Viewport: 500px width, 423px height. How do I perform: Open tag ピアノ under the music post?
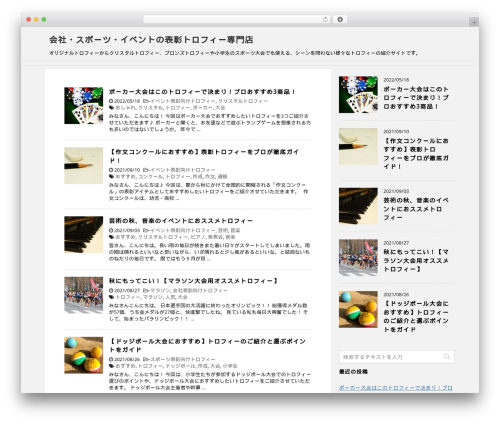[x=198, y=237]
